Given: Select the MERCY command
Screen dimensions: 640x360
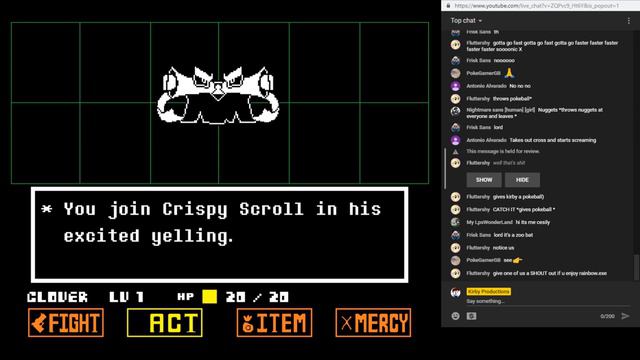Looking at the screenshot, I should point(373,322).
